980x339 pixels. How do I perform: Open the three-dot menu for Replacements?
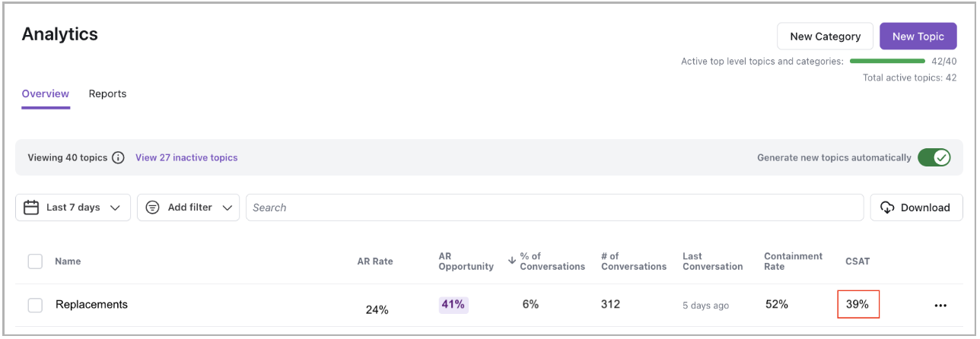tap(940, 306)
